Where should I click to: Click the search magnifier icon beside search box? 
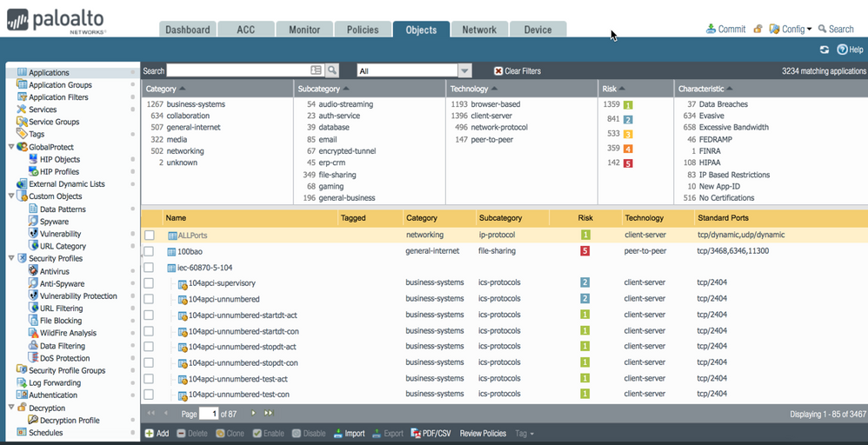point(332,70)
